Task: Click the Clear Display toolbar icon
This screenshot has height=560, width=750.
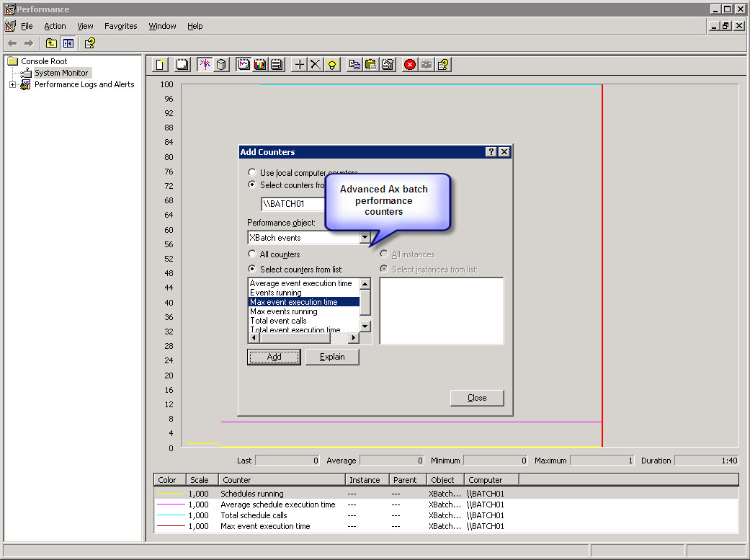Action: (182, 65)
